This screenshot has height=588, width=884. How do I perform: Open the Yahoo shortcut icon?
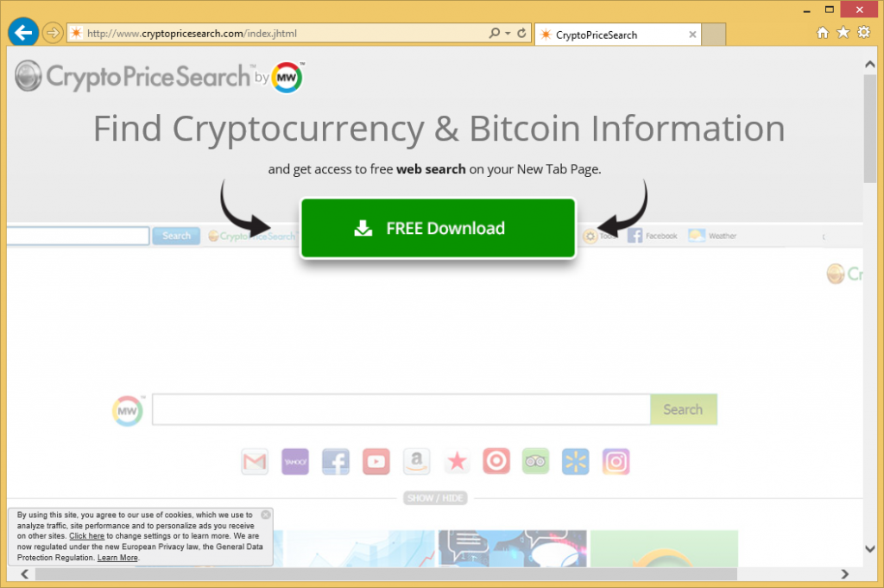[295, 462]
